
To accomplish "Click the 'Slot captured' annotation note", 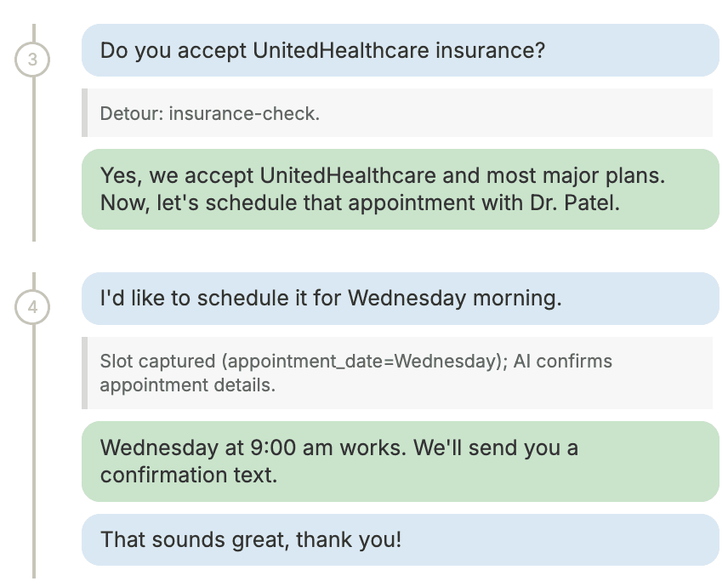I will 397,373.
